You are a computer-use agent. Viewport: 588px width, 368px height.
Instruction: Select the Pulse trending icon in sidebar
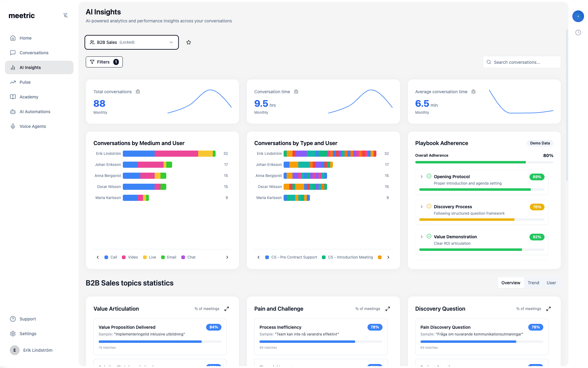point(13,82)
